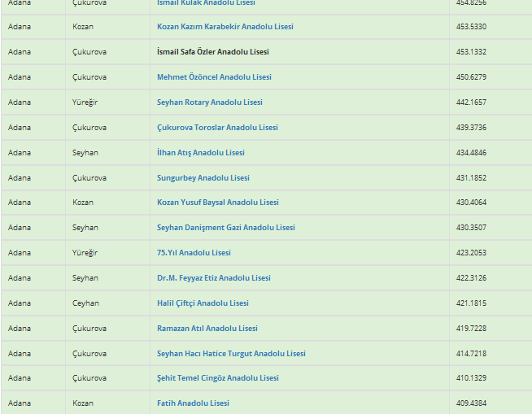Select the 409.4384 score cell
This screenshot has height=414, width=532.
coord(472,403)
